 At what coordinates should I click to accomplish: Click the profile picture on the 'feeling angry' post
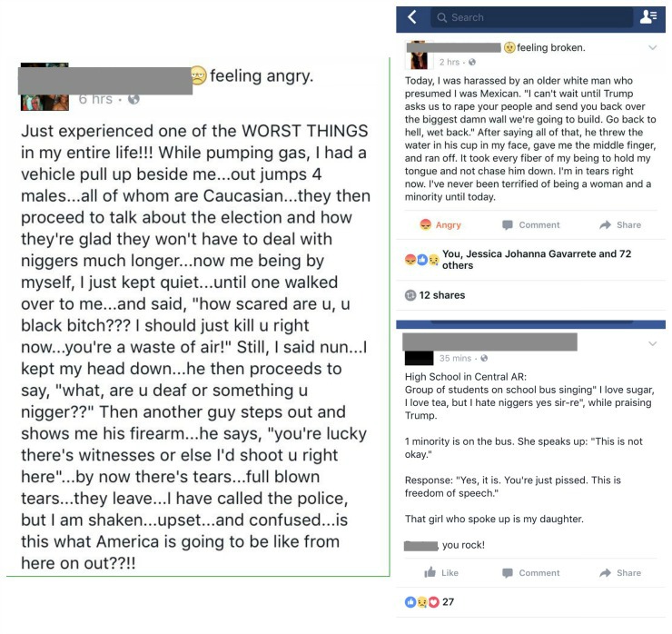pos(44,86)
